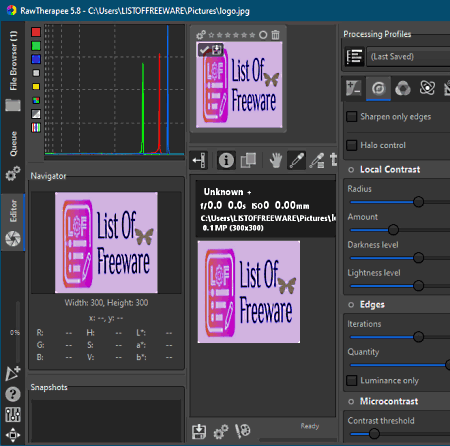Click the main editor preview image
Screen dimensions: 450x446
coord(249,292)
